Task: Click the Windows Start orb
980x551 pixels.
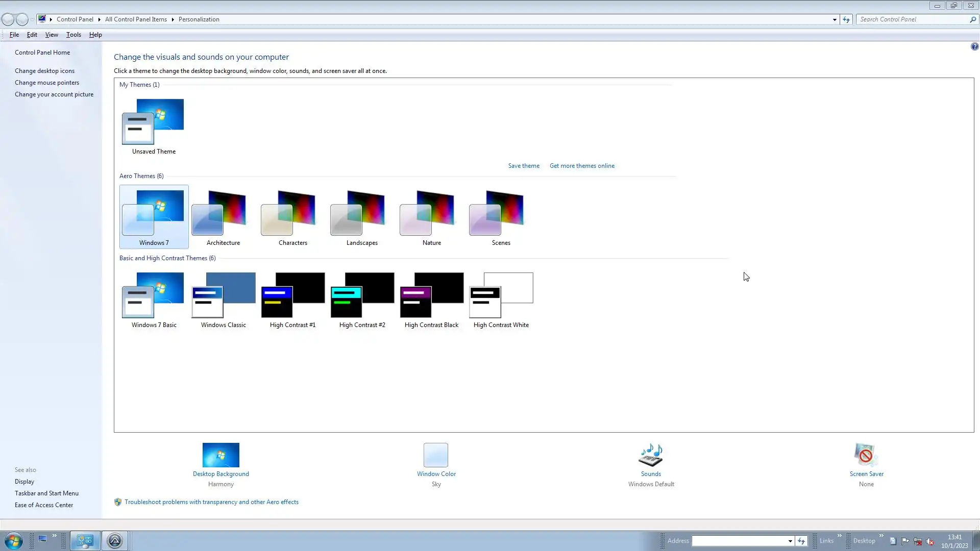Action: [x=14, y=541]
